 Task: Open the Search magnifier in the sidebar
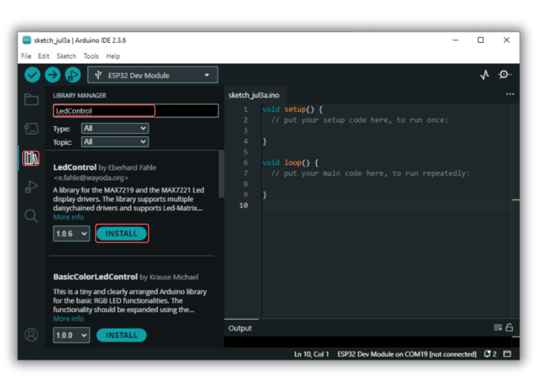(31, 216)
